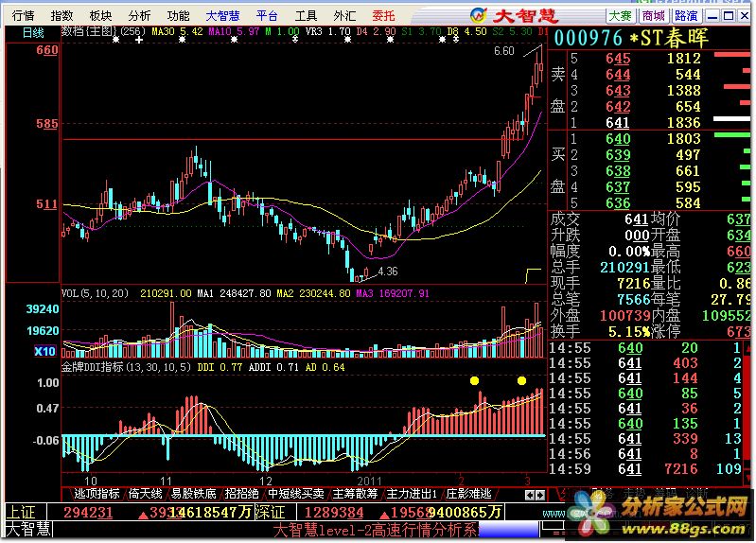The image size is (756, 543).
Task: Click the 路演 button
Action: click(686, 16)
